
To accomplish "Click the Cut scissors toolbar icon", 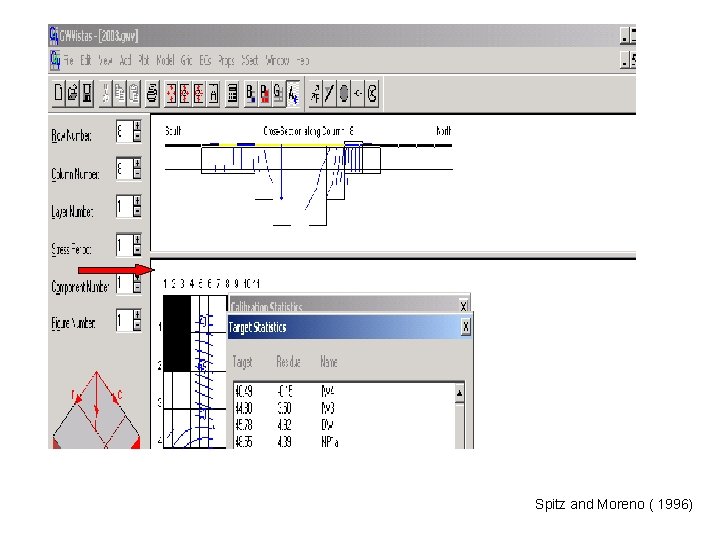I will 105,94.
